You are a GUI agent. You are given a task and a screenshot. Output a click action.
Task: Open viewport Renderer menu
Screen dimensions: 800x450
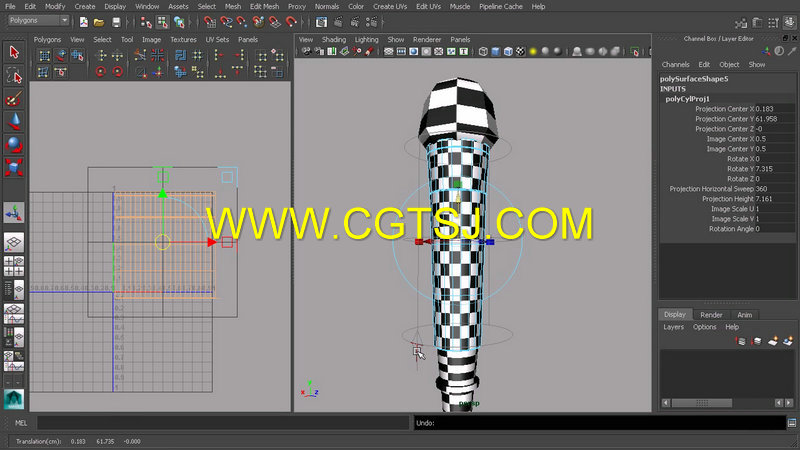[x=427, y=39]
